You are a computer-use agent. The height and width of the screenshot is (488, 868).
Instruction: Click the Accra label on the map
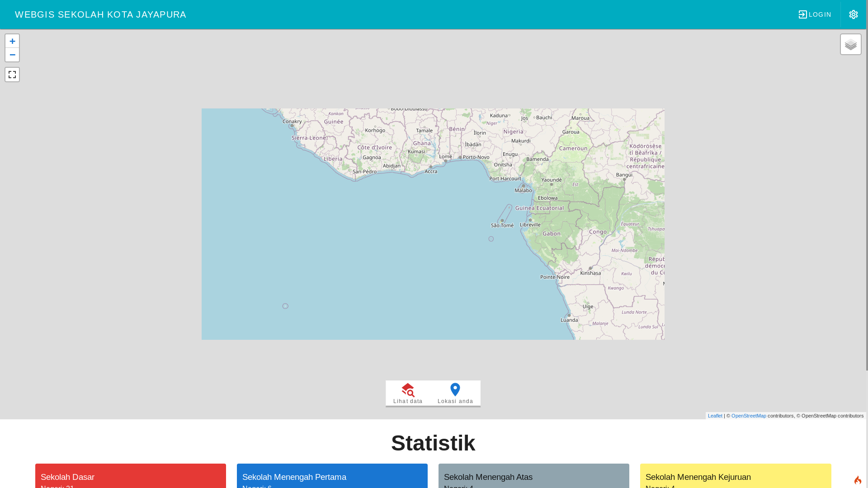pos(431,171)
